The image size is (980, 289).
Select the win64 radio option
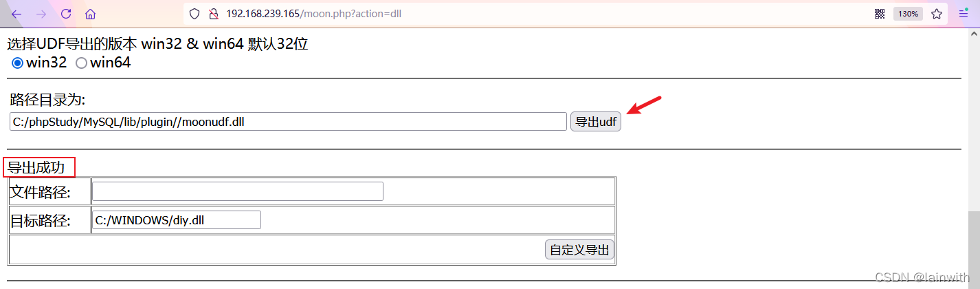point(81,63)
